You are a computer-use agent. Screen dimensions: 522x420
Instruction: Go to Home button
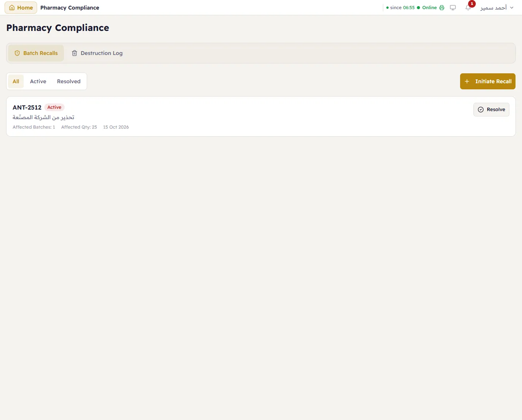21,8
